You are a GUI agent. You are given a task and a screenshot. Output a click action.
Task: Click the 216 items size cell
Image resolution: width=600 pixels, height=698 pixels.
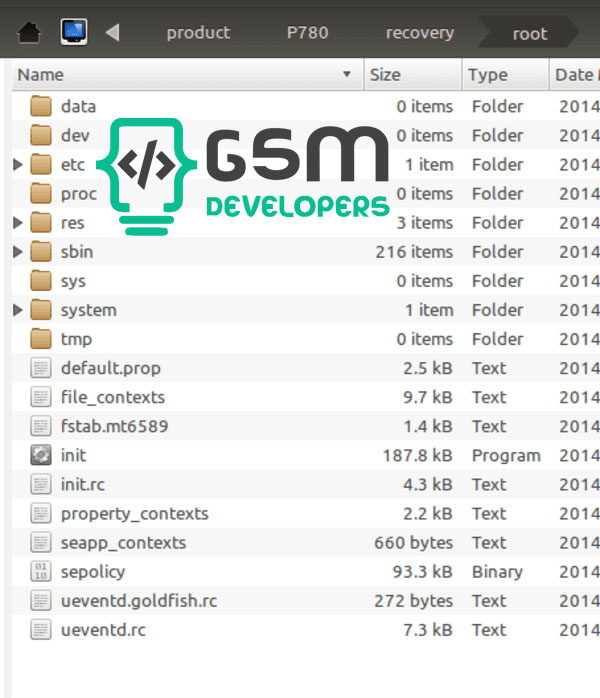click(x=414, y=252)
